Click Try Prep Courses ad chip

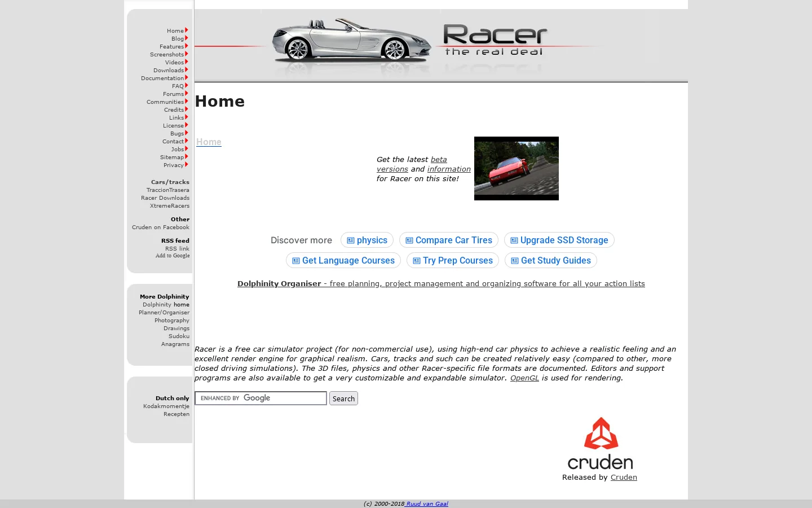coord(453,261)
